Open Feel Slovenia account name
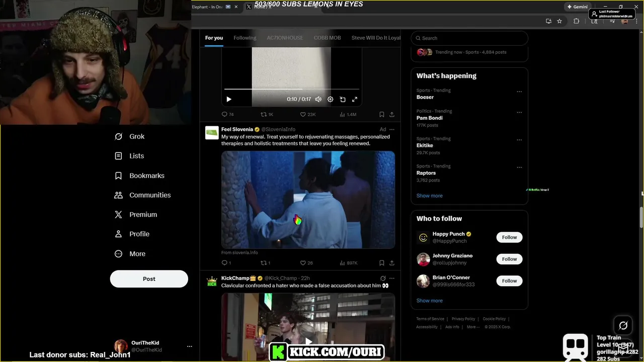644x362 pixels. click(x=237, y=129)
